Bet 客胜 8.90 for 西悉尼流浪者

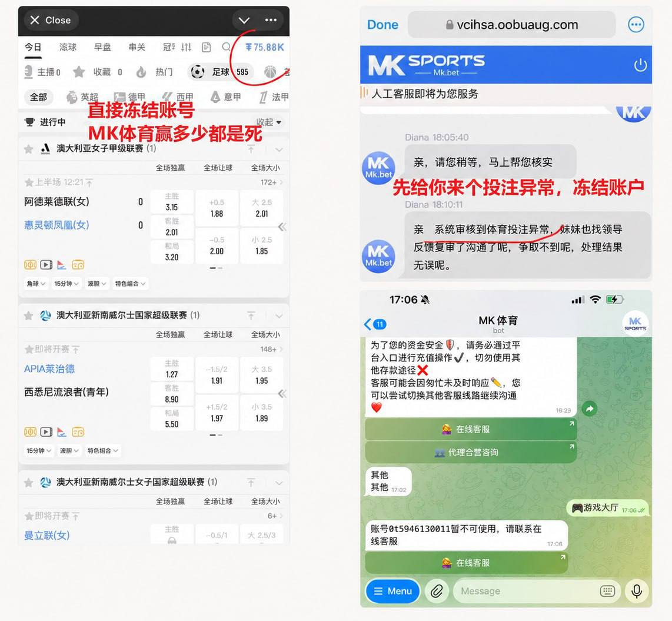point(172,394)
